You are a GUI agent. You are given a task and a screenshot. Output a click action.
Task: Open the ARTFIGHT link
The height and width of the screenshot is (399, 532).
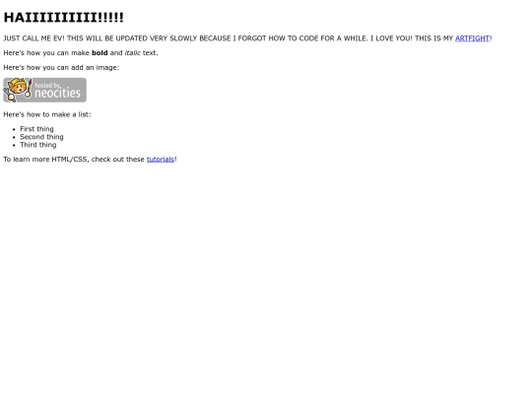pyautogui.click(x=472, y=38)
